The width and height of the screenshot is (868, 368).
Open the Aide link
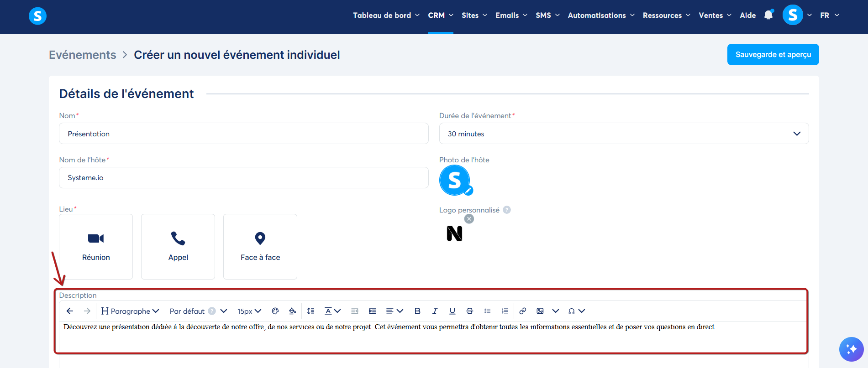click(x=748, y=15)
